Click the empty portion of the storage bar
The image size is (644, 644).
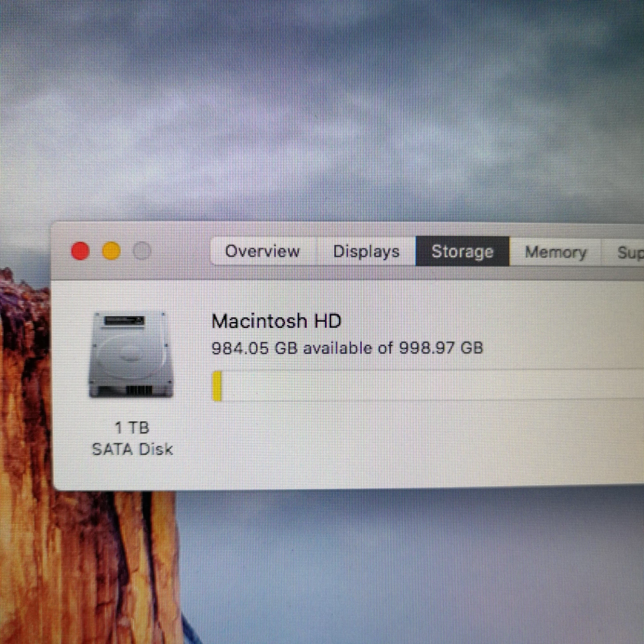pyautogui.click(x=425, y=385)
